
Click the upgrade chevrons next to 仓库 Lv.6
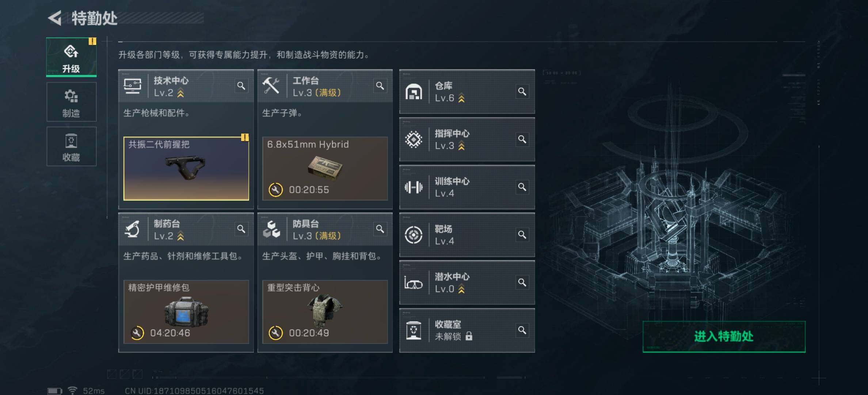click(x=461, y=98)
